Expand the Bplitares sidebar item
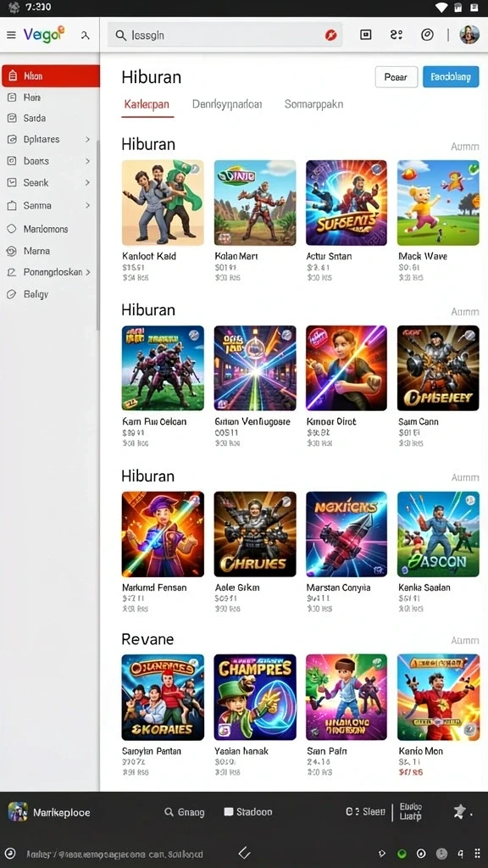This screenshot has height=868, width=488. click(87, 140)
